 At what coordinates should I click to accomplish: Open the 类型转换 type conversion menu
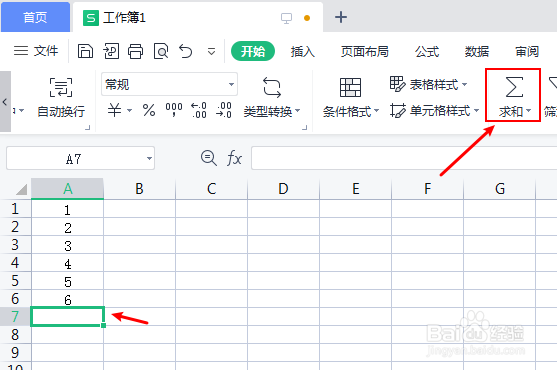pos(272,97)
